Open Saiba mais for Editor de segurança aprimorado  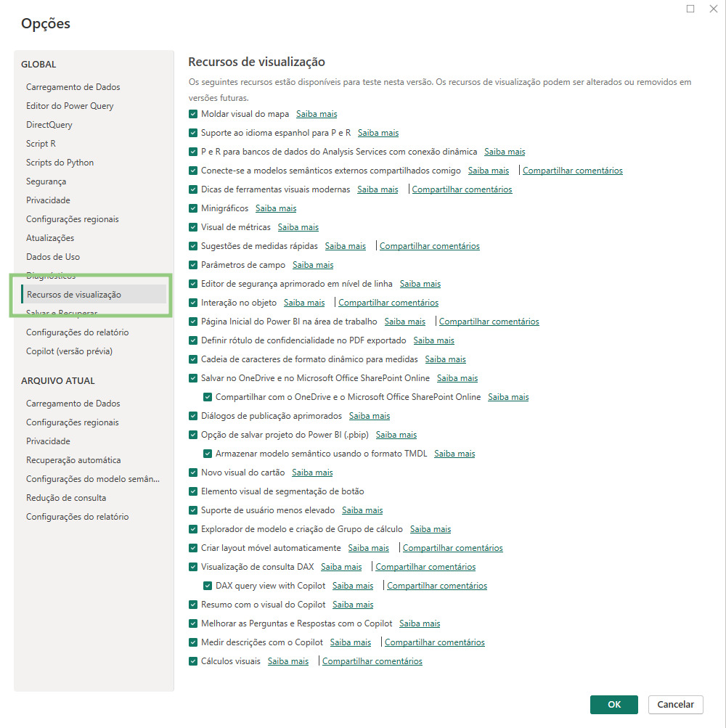click(x=420, y=284)
